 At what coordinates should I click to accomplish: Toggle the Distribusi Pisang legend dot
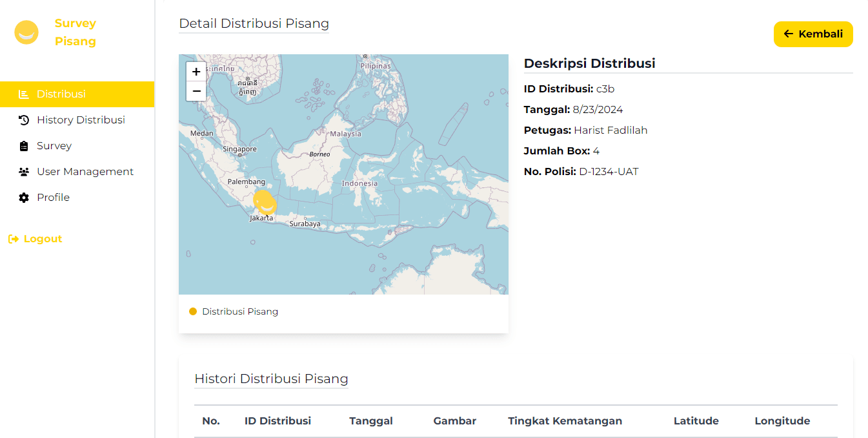(x=193, y=311)
